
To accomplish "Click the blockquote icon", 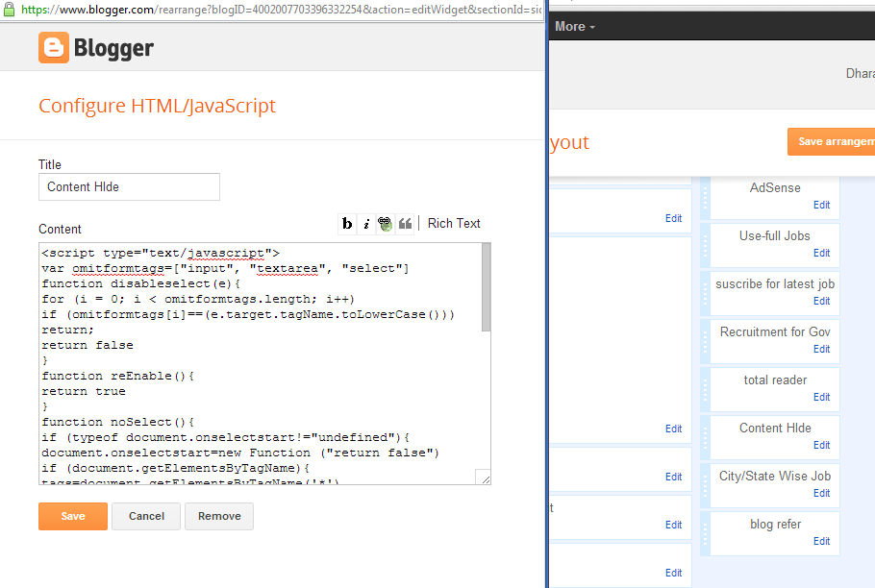I will tap(405, 224).
